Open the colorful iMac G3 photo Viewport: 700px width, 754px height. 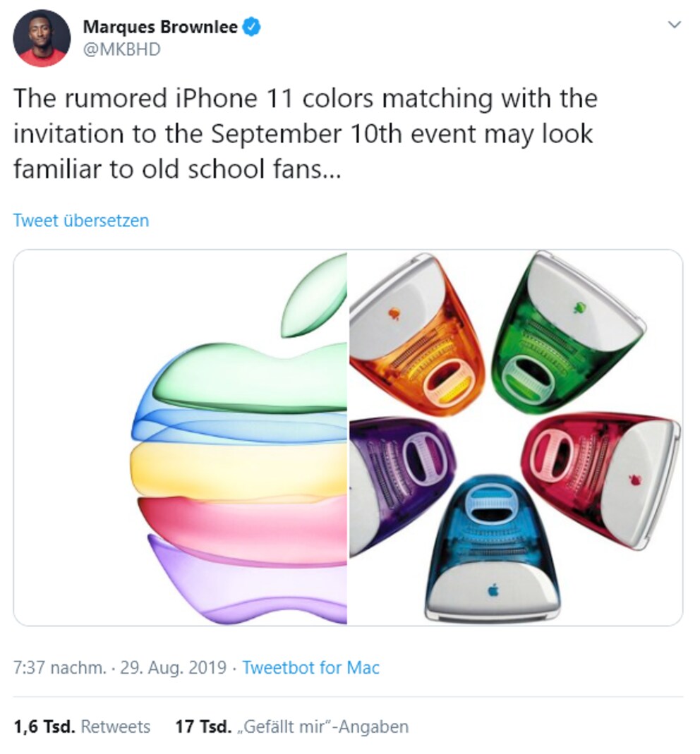[515, 437]
